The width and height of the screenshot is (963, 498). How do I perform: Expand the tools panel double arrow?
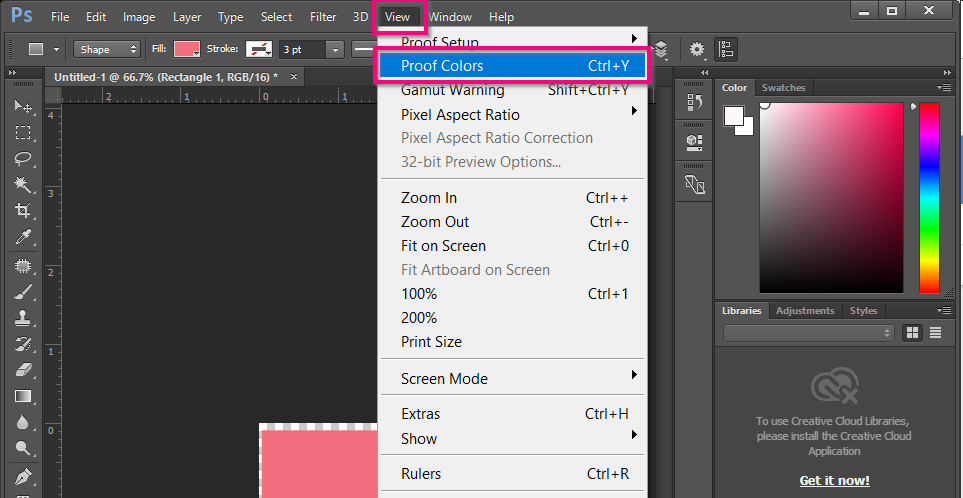coord(13,73)
